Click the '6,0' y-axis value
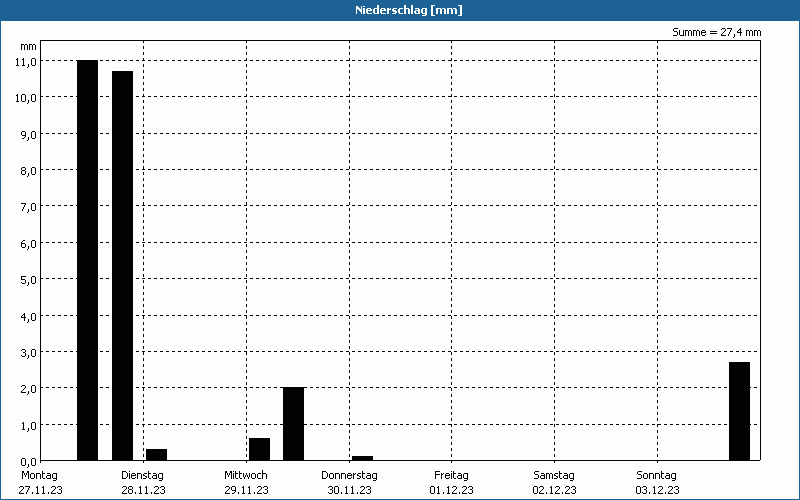800x500 pixels. pos(28,244)
